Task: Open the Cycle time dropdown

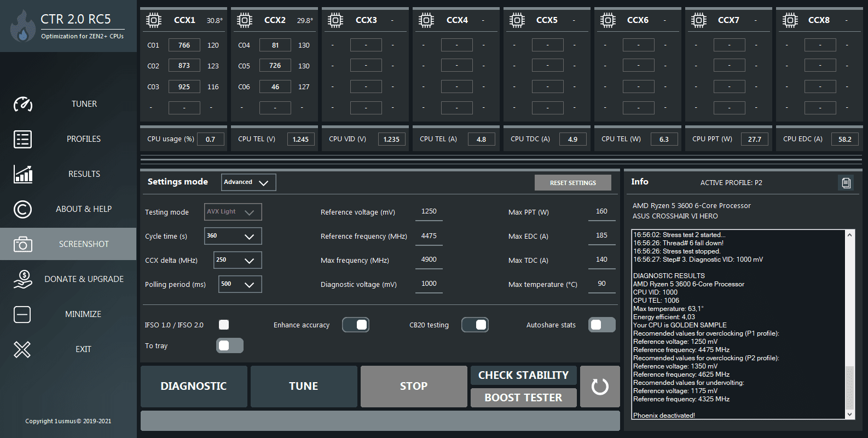Action: point(233,236)
